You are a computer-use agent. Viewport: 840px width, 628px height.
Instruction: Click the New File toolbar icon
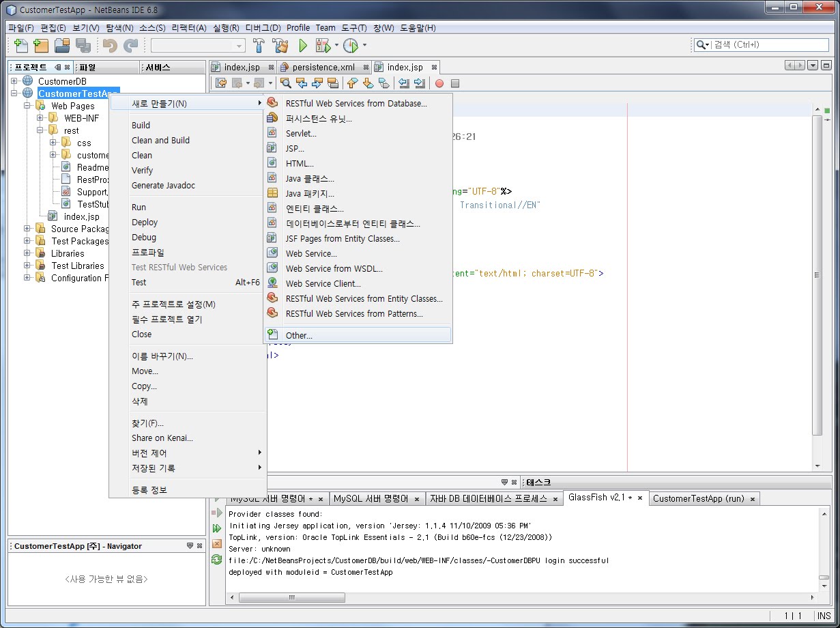21,46
